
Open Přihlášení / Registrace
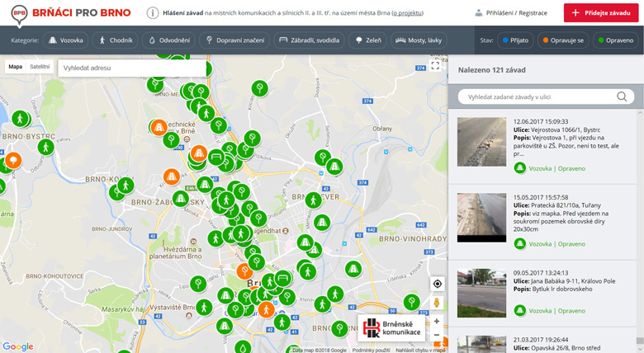(511, 13)
